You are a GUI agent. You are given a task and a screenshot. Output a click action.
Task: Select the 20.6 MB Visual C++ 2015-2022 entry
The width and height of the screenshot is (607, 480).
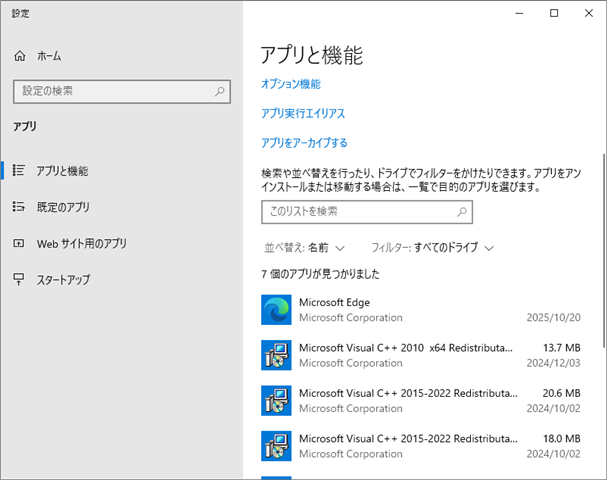pyautogui.click(x=432, y=400)
